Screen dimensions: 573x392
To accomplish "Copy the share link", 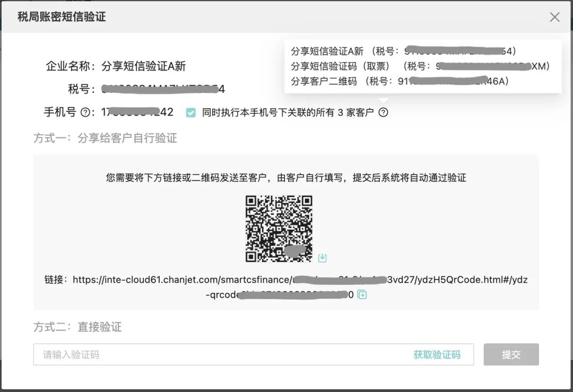I will [362, 294].
